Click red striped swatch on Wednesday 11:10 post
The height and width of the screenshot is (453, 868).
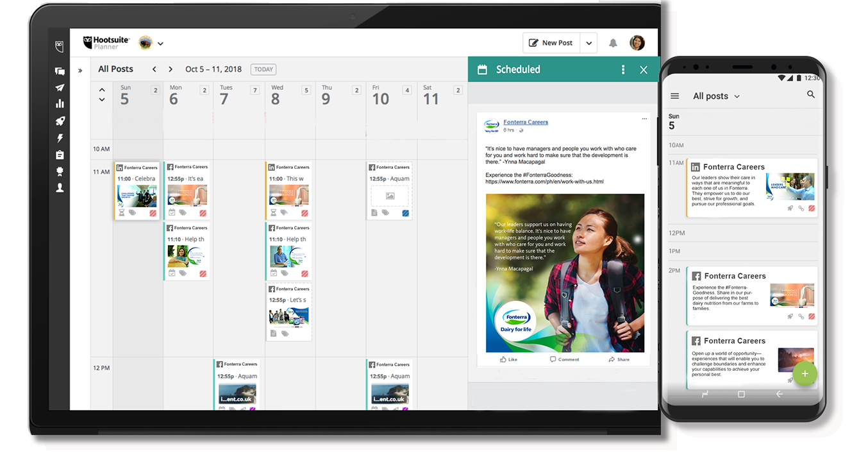point(305,274)
